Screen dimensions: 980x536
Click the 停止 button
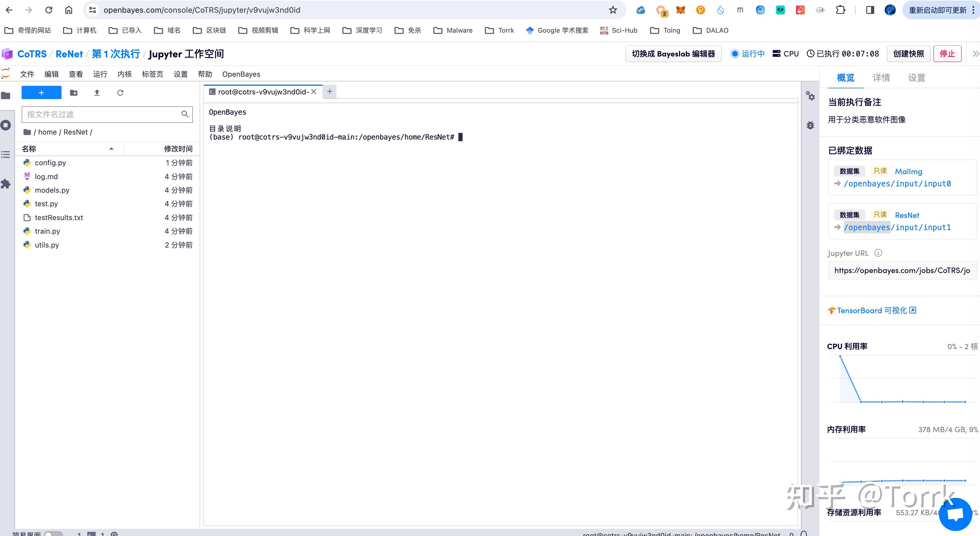point(947,54)
